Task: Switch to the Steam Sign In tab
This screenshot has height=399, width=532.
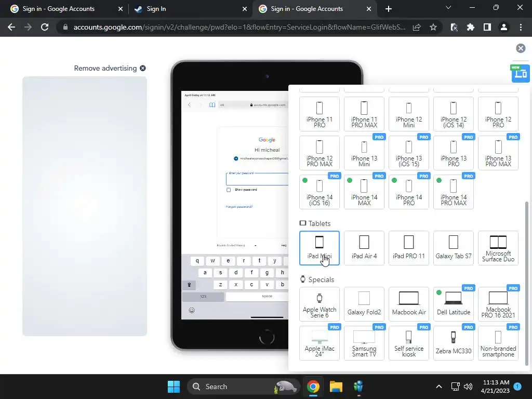Action: click(190, 9)
